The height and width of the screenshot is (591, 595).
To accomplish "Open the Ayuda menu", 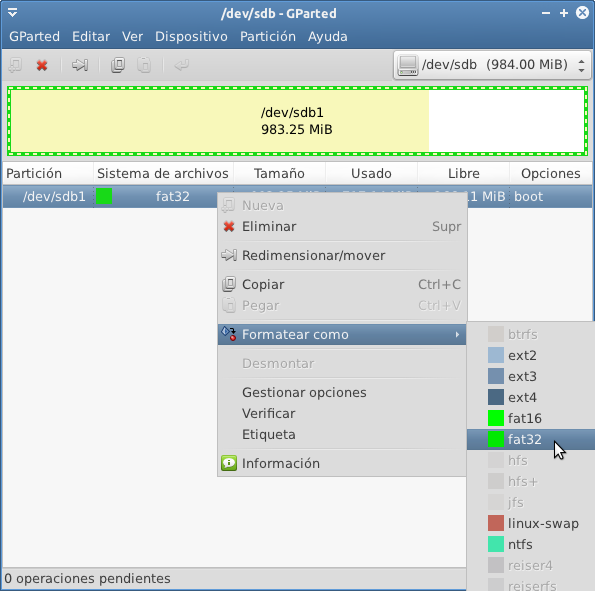I will pos(327,36).
